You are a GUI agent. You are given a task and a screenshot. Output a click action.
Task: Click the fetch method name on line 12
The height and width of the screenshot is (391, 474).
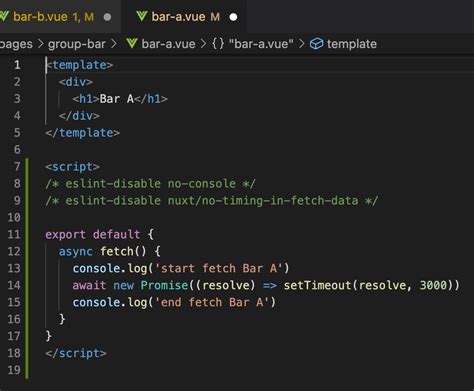(x=117, y=251)
